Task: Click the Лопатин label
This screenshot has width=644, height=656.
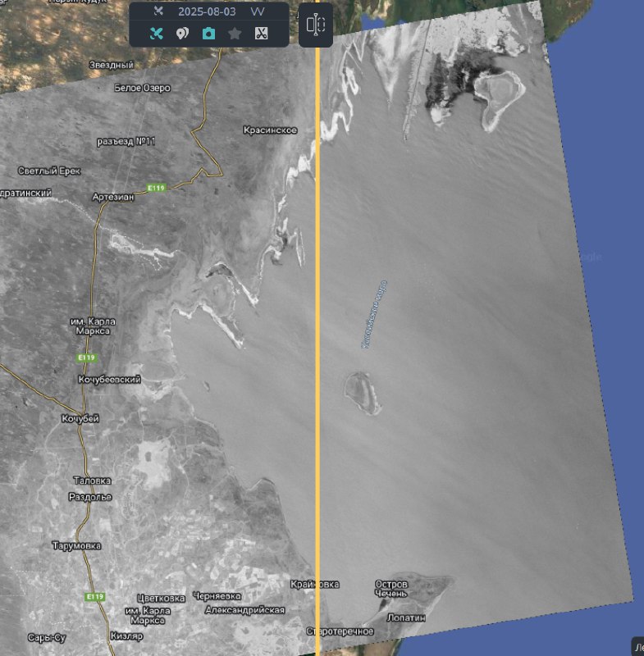Action: click(406, 617)
